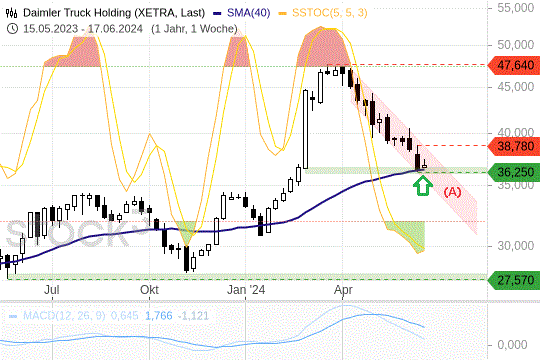
Task: Click the 45,000 price axis label
Action: 516,87
